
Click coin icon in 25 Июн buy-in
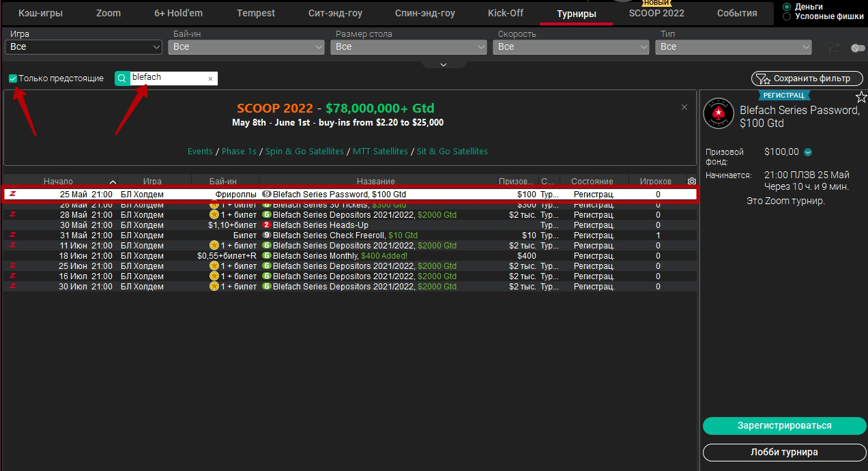(214, 266)
